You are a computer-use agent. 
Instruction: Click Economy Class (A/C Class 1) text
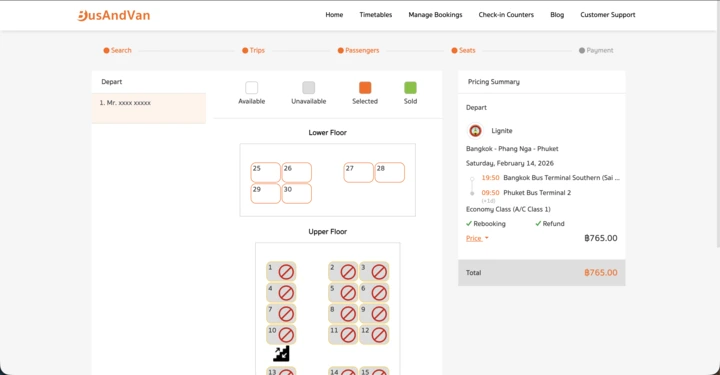tap(508, 209)
